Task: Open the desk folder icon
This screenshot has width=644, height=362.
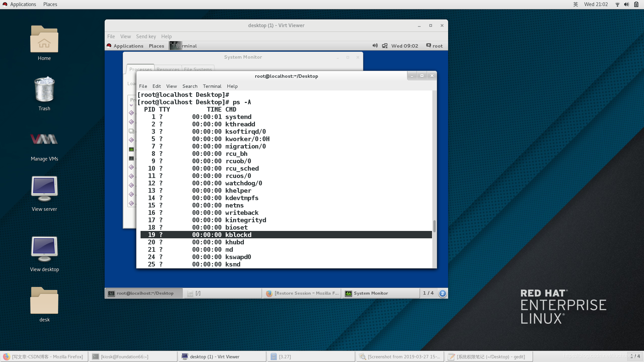Action: click(44, 304)
